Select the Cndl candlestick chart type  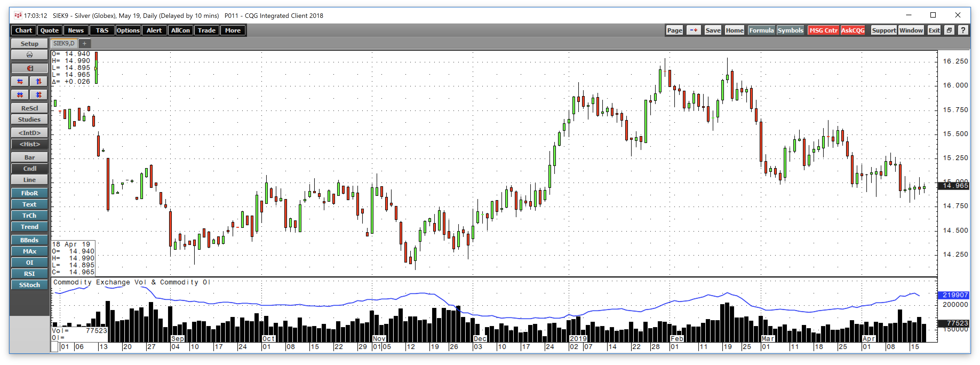click(29, 169)
